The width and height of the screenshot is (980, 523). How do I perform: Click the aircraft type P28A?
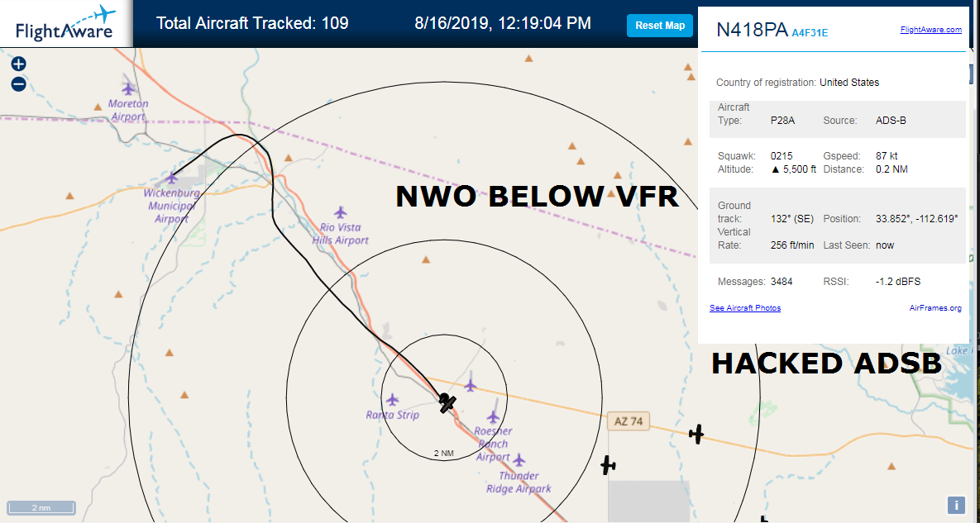tap(782, 121)
